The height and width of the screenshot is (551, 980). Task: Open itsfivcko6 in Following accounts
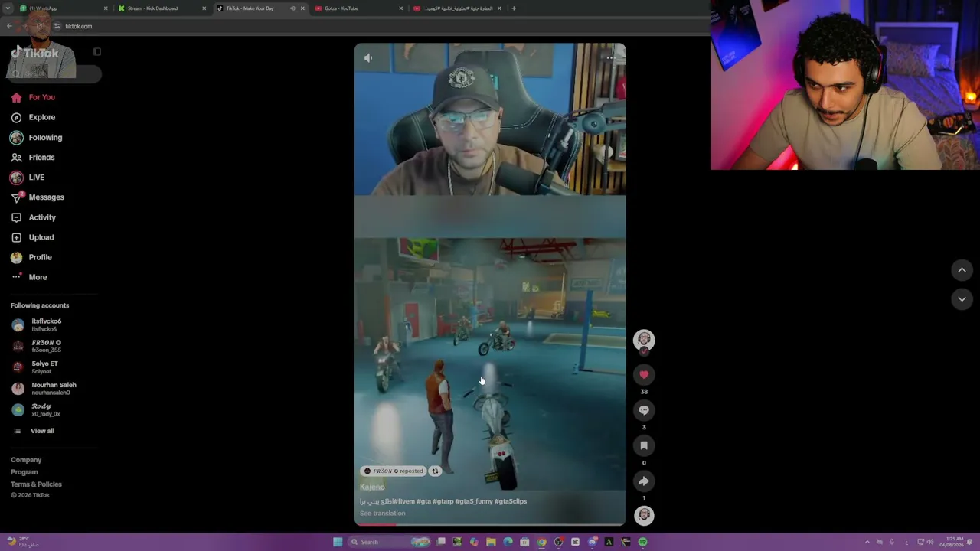[x=37, y=324]
